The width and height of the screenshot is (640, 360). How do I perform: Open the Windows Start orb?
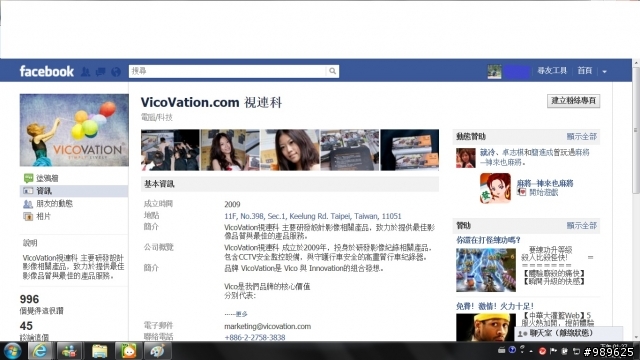[12, 351]
